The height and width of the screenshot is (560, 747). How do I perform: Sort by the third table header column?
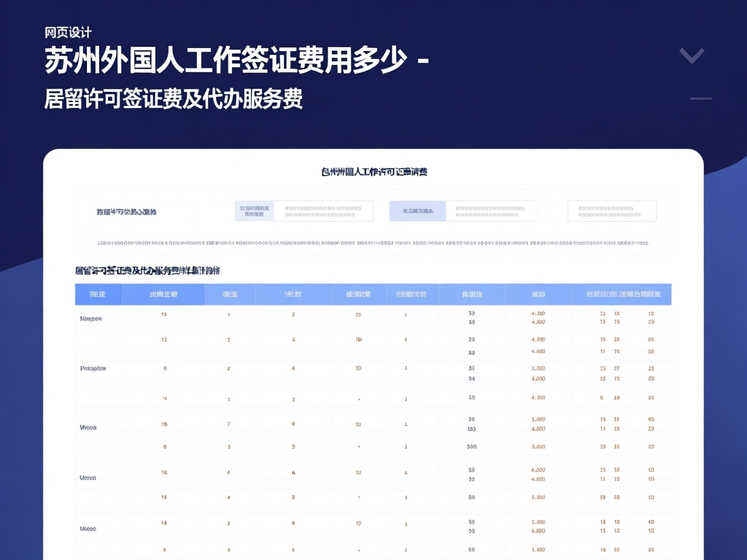pyautogui.click(x=229, y=295)
